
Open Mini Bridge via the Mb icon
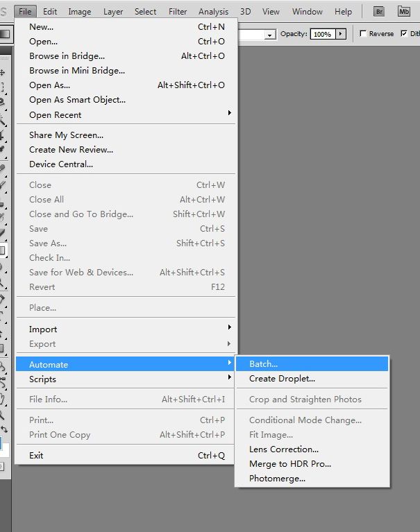coord(404,12)
